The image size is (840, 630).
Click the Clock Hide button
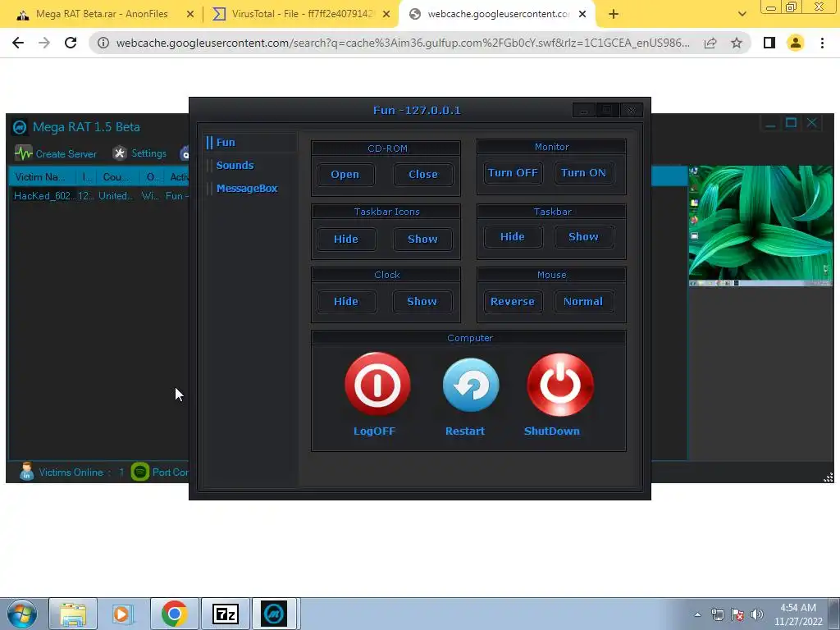click(346, 302)
